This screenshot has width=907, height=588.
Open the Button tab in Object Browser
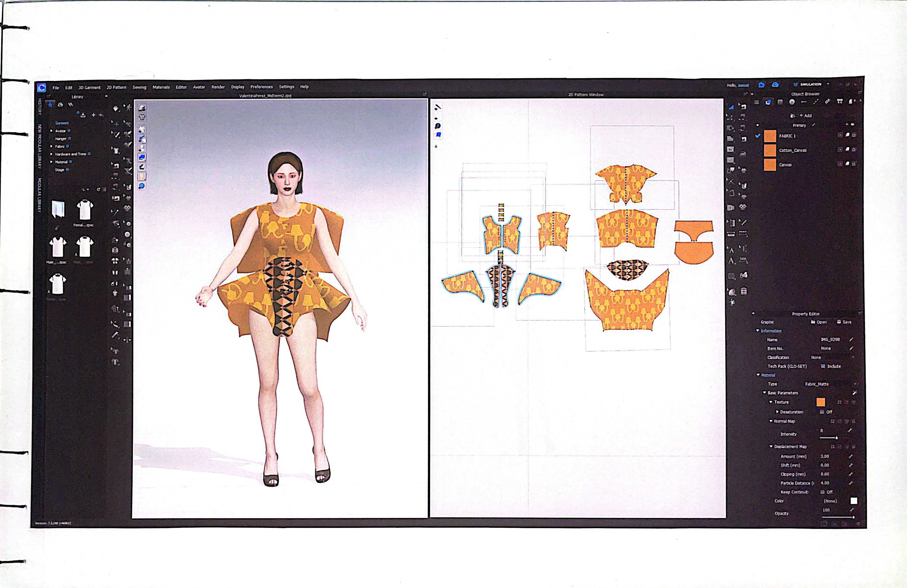click(x=792, y=102)
